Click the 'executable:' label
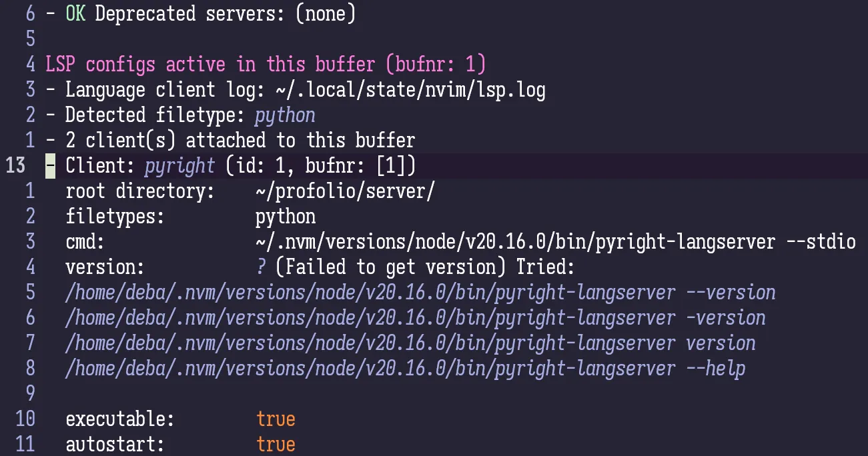This screenshot has width=868, height=456. (119, 419)
